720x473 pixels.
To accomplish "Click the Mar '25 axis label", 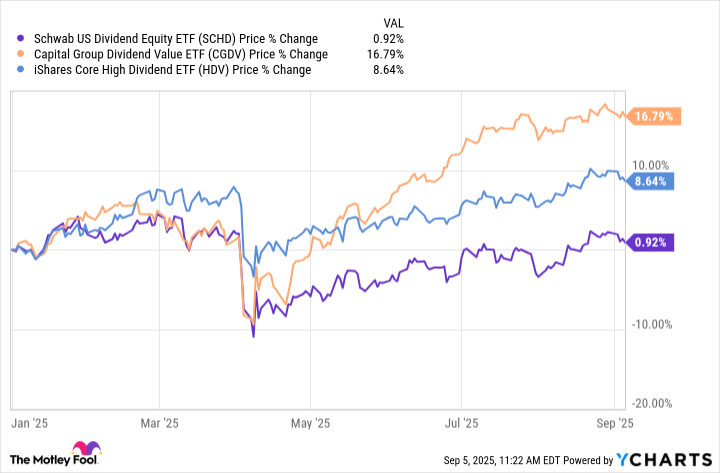I will pos(159,423).
